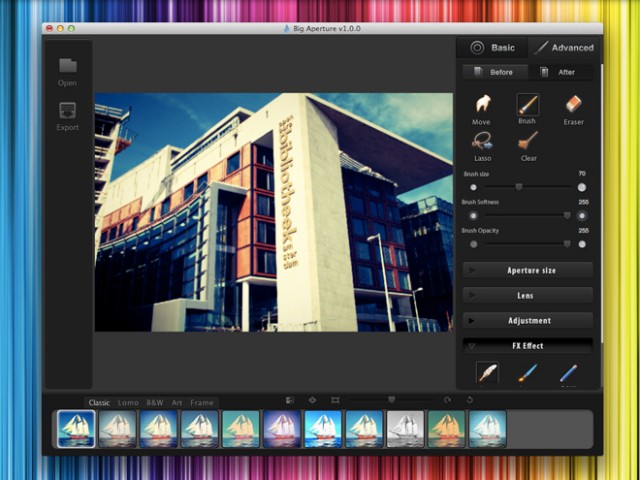Expand the Aperture size section
Viewport: 640px width, 480px height.
pos(528,270)
